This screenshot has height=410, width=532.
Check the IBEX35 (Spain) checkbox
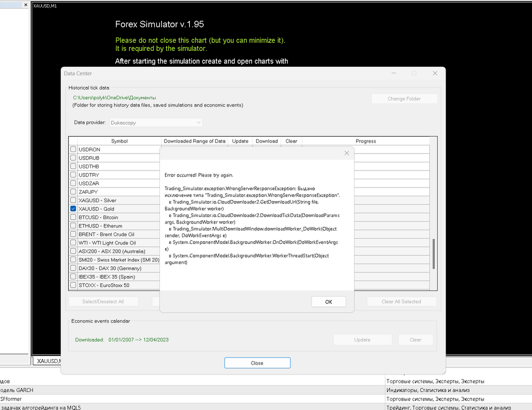(73, 277)
